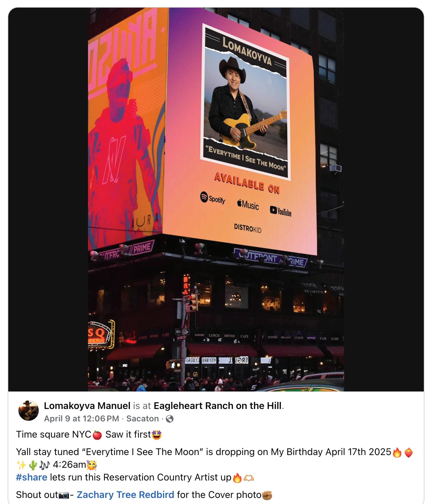Click the YouTube logo on billboard
The width and height of the screenshot is (427, 504).
(x=281, y=211)
